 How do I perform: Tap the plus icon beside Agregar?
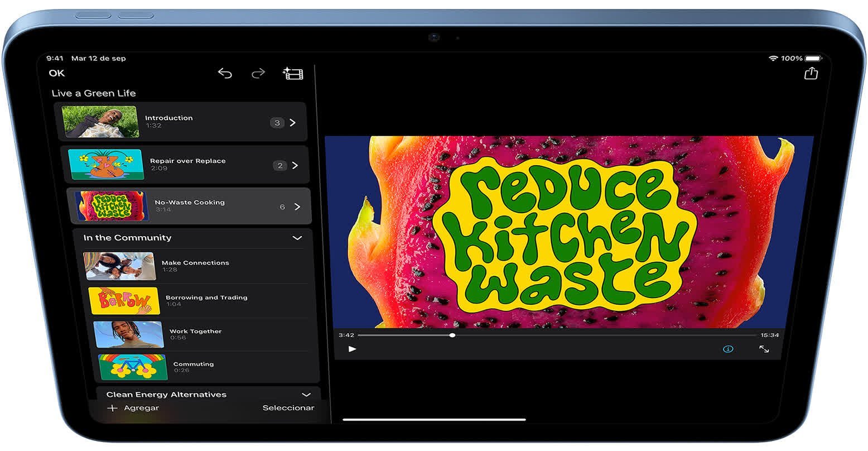pos(112,408)
